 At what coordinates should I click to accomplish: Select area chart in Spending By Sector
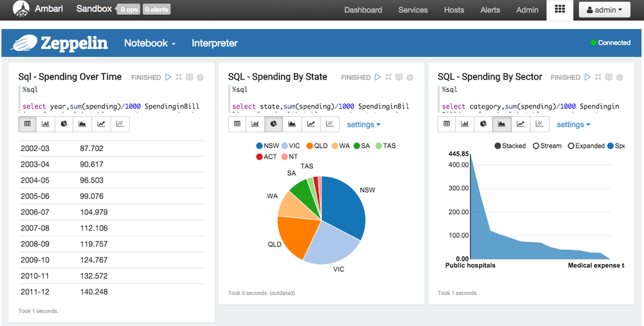502,124
